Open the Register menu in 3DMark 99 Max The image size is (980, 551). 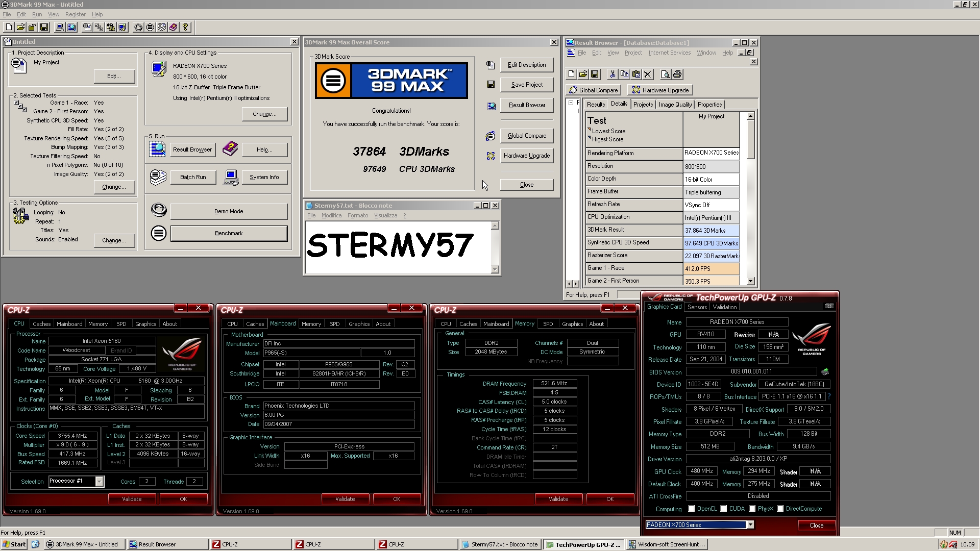pos(76,14)
